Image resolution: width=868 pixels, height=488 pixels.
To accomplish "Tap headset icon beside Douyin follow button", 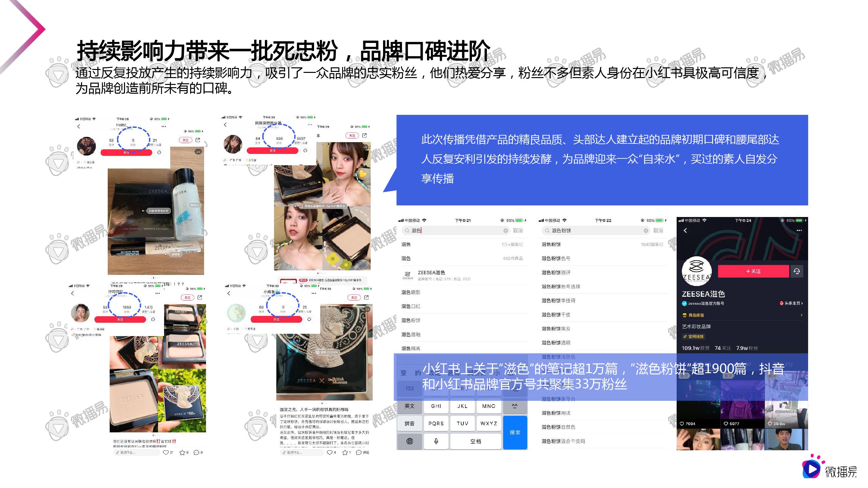I will [797, 271].
